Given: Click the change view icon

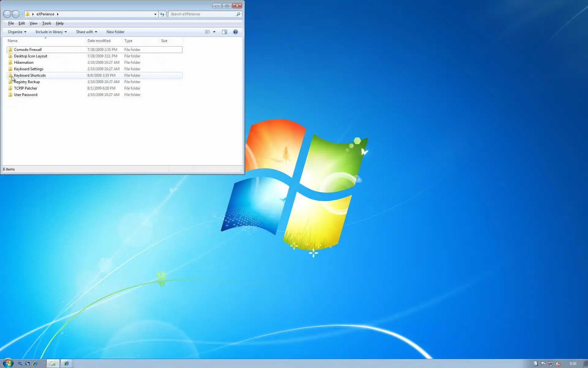Looking at the screenshot, I should pos(208,32).
